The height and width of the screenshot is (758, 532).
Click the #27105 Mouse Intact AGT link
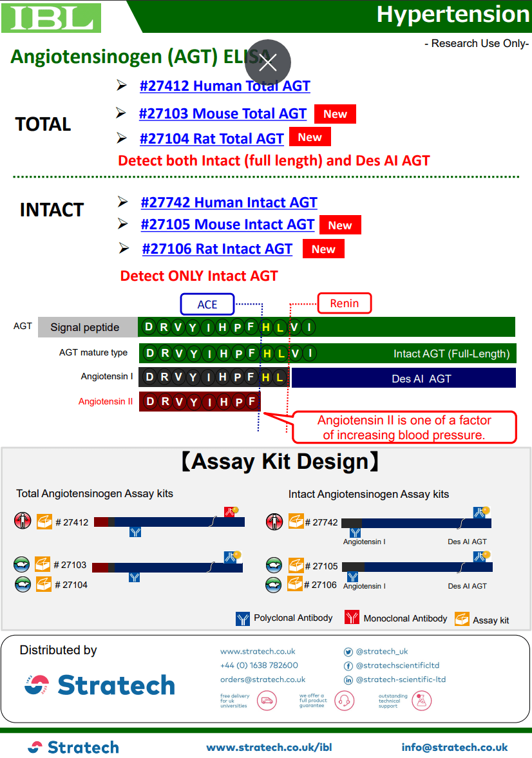(227, 225)
